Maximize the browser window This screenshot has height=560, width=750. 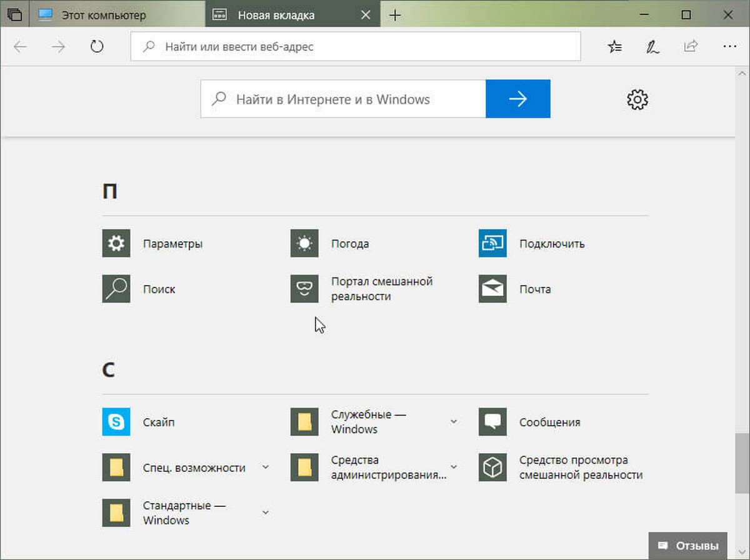tap(686, 14)
